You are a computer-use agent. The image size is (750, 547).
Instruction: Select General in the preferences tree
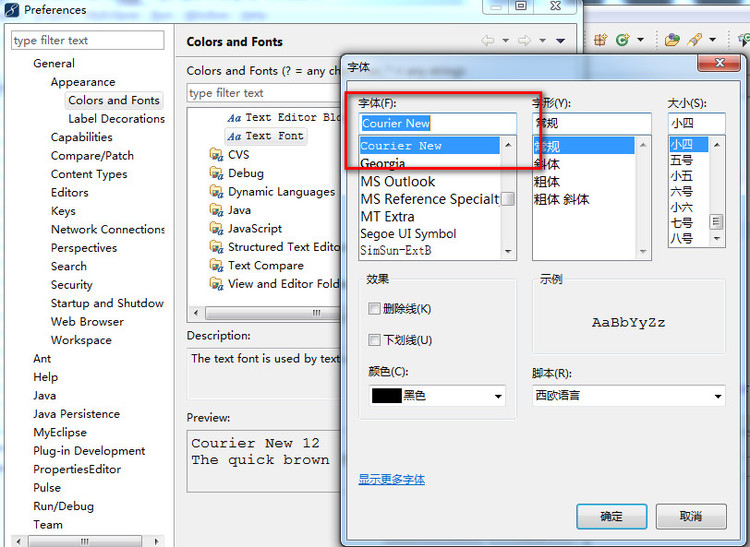(54, 63)
